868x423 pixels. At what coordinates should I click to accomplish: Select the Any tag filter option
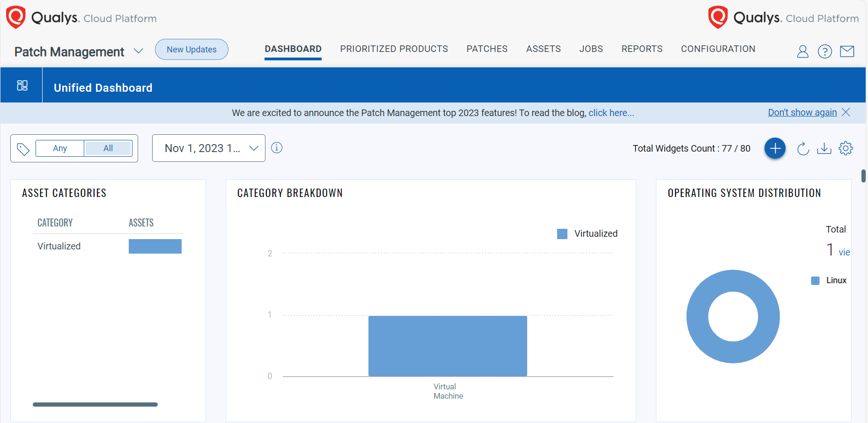click(59, 148)
